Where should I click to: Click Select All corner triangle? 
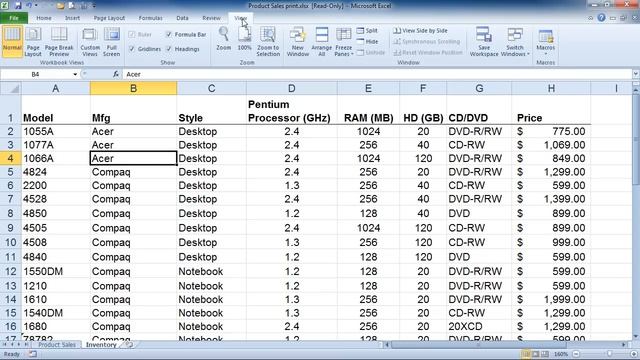pos(11,88)
